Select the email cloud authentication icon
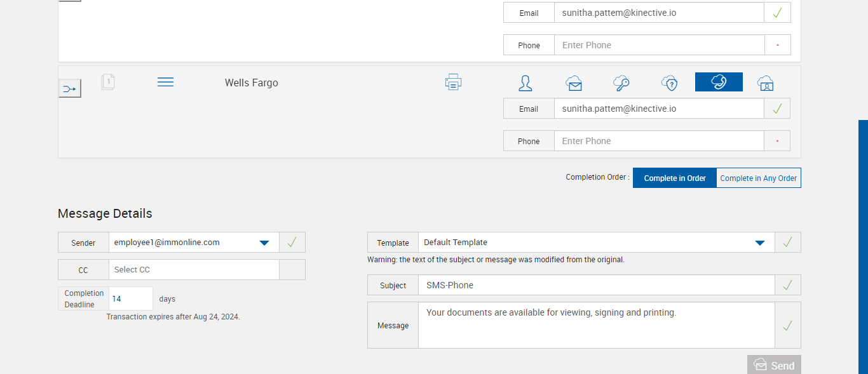This screenshot has height=374, width=868. (x=574, y=83)
